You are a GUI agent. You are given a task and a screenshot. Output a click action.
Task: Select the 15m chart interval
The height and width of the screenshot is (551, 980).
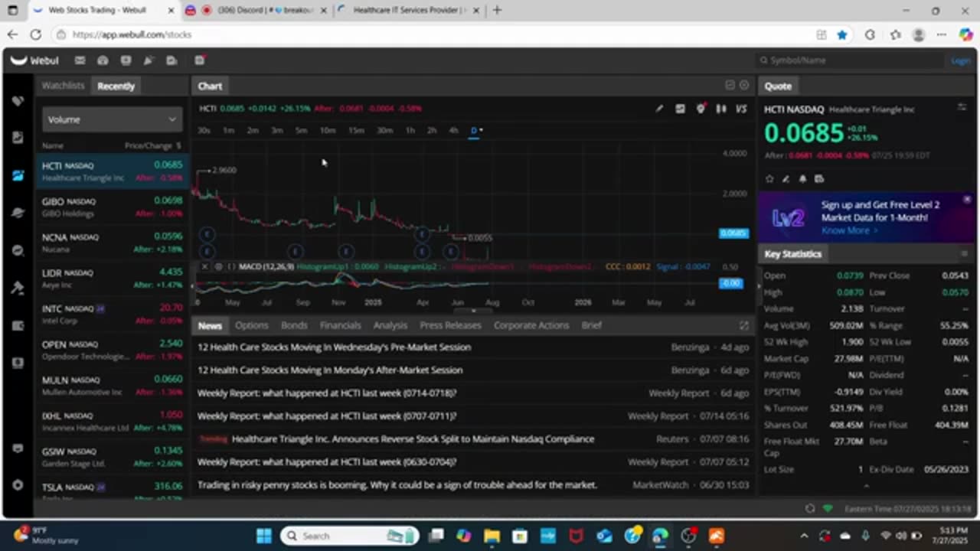(x=356, y=130)
